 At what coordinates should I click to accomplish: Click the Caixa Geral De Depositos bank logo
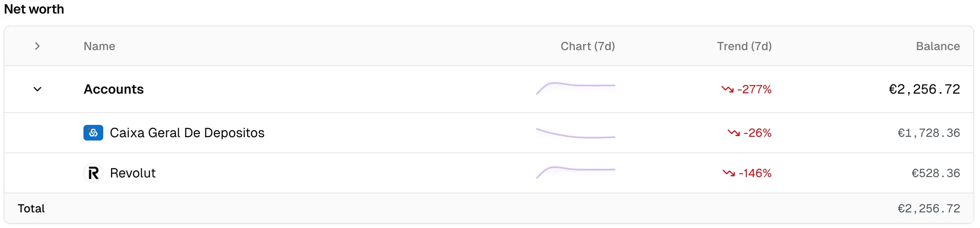[93, 133]
